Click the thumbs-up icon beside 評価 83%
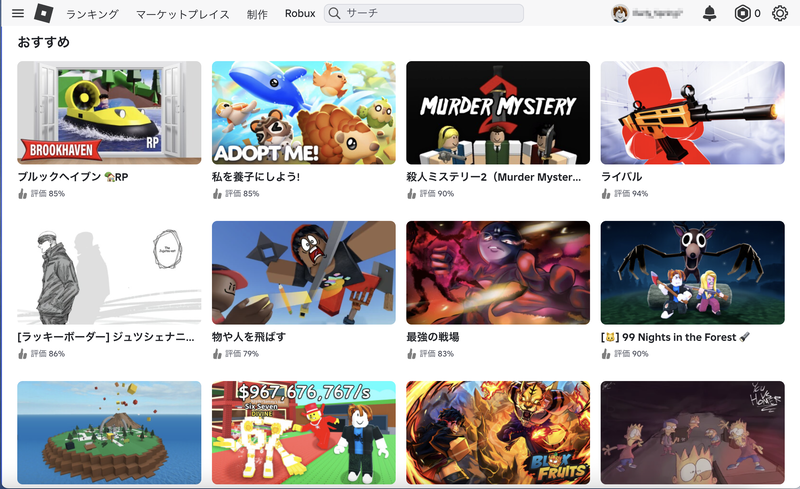Viewport: 800px width, 489px height. [411, 353]
